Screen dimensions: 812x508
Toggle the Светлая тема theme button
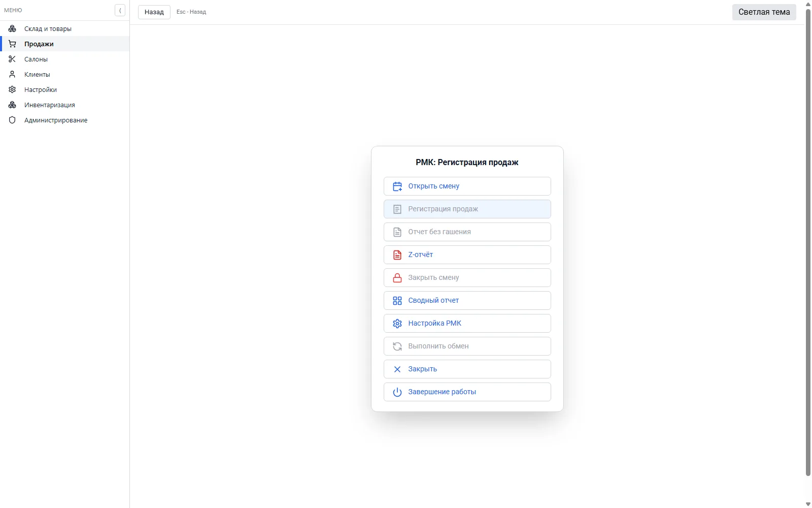pyautogui.click(x=764, y=12)
